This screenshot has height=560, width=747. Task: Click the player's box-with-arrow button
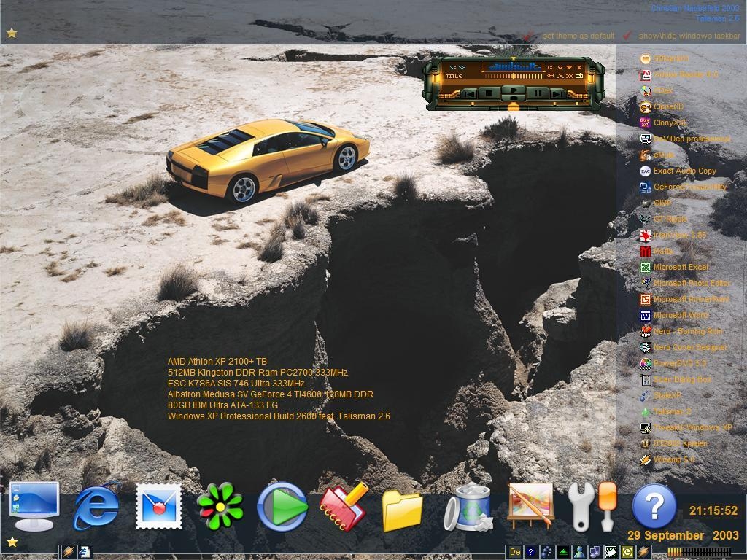point(579,76)
